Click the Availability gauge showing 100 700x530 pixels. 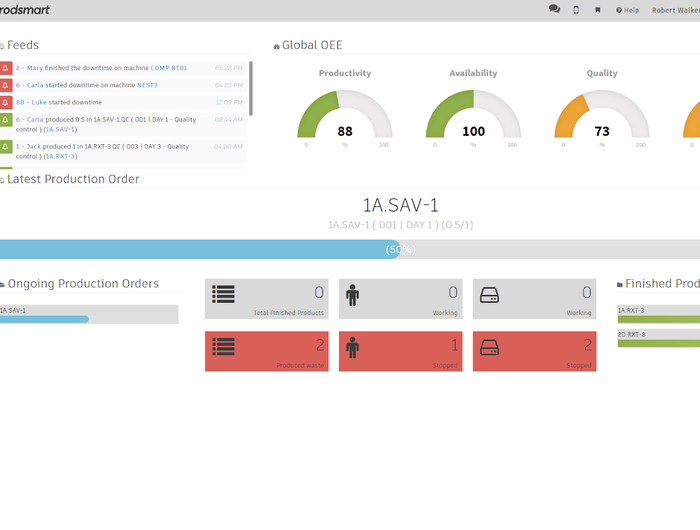(x=473, y=115)
